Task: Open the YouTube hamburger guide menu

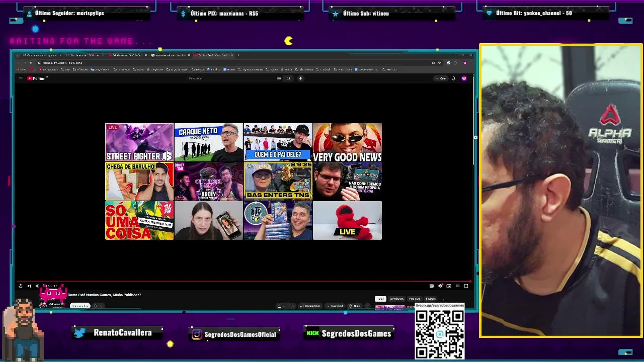Action: 21,78
